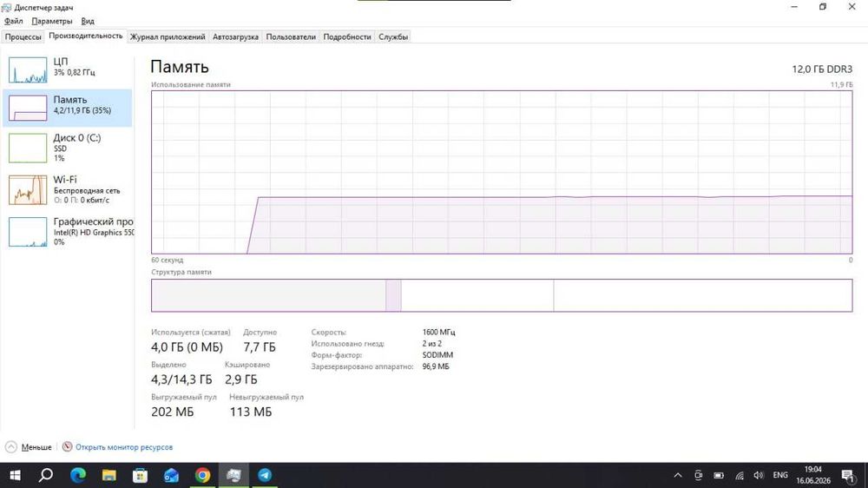Click the Task Manager taskbar icon
This screenshot has height=488, width=868.
point(233,475)
